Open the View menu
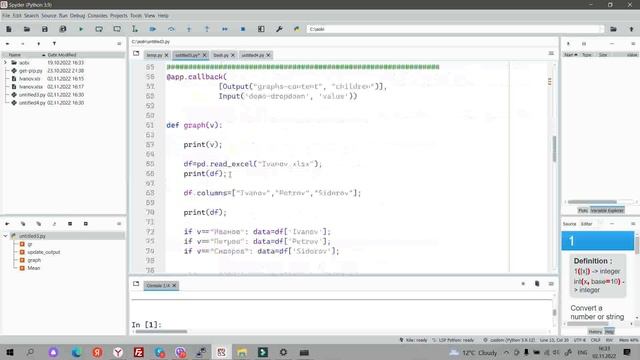640x360 pixels. click(x=149, y=16)
